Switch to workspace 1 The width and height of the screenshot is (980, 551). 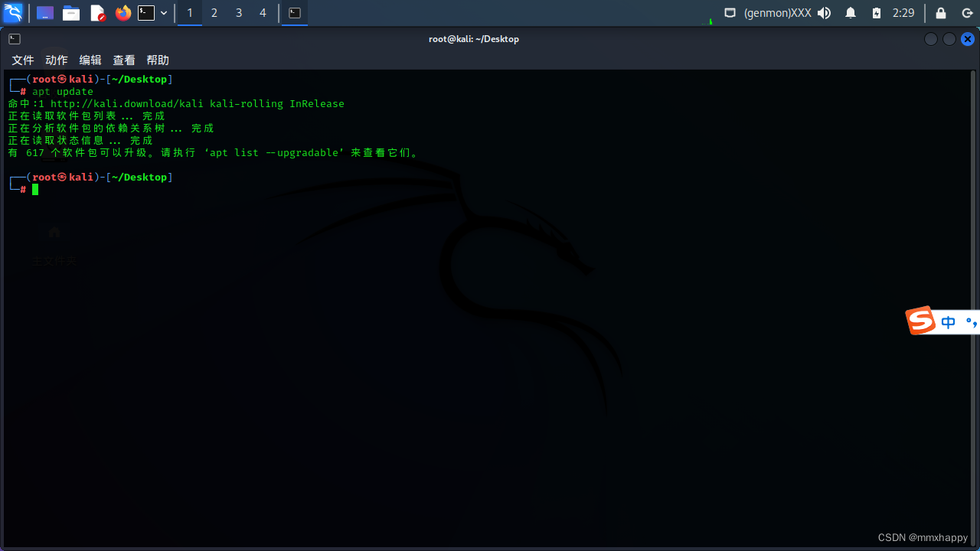tap(190, 13)
